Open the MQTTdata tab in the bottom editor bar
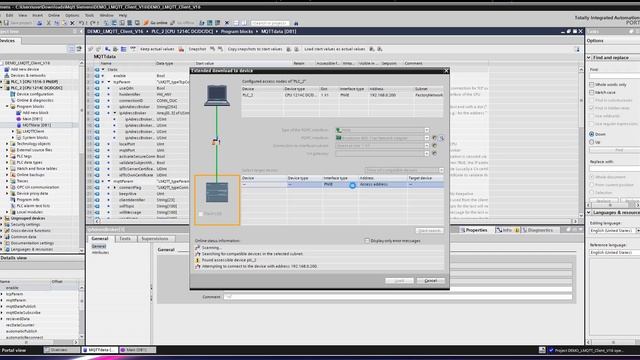This screenshot has height=360, width=640. click(100, 350)
